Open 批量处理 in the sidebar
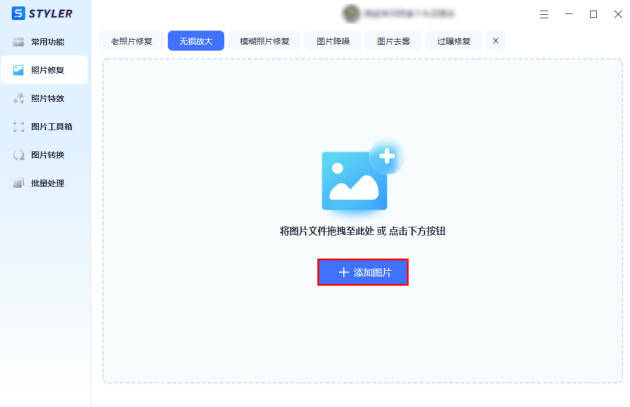The image size is (630, 407). coord(44,183)
